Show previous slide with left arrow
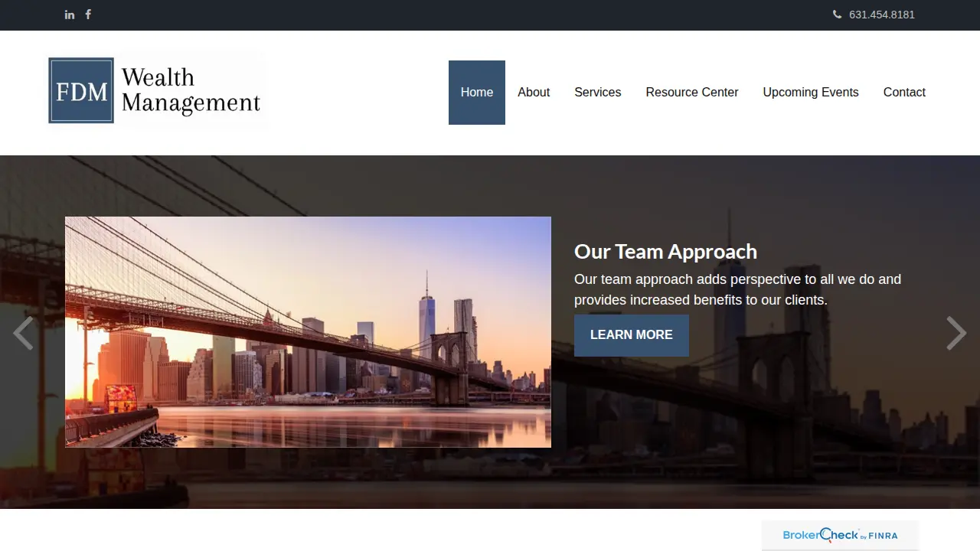This screenshot has width=980, height=551. [23, 333]
